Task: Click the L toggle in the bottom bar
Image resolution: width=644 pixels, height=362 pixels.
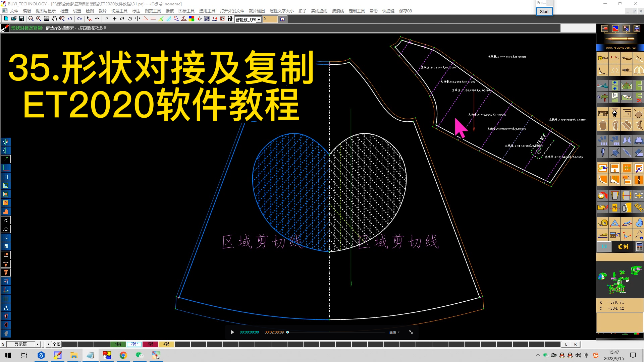Action: [566, 344]
